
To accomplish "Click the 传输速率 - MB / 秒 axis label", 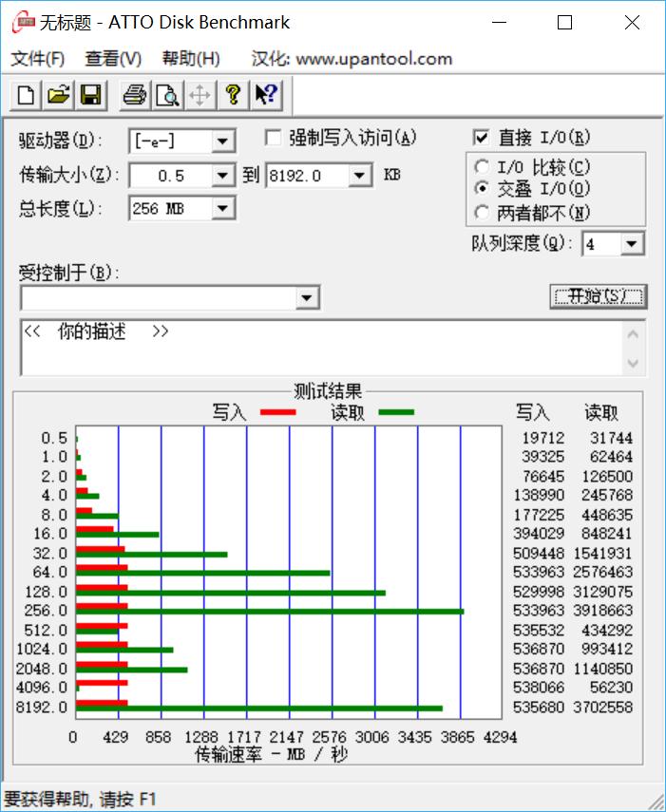I will pyautogui.click(x=271, y=754).
